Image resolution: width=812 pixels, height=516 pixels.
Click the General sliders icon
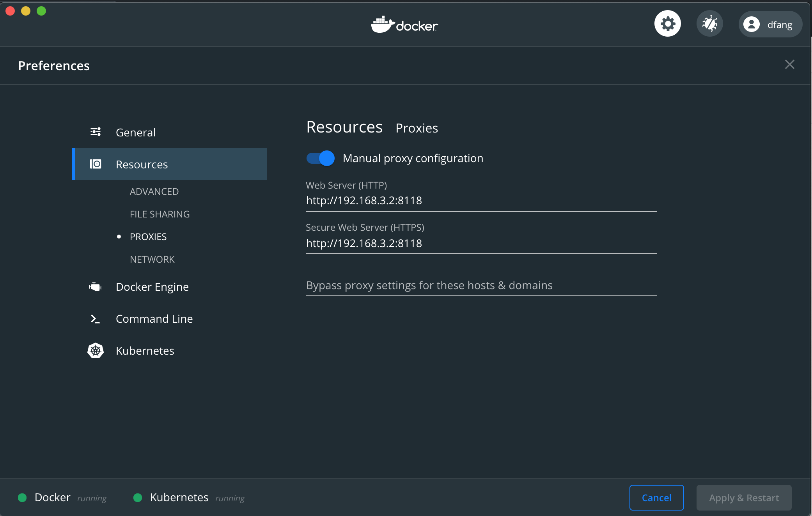click(x=96, y=132)
